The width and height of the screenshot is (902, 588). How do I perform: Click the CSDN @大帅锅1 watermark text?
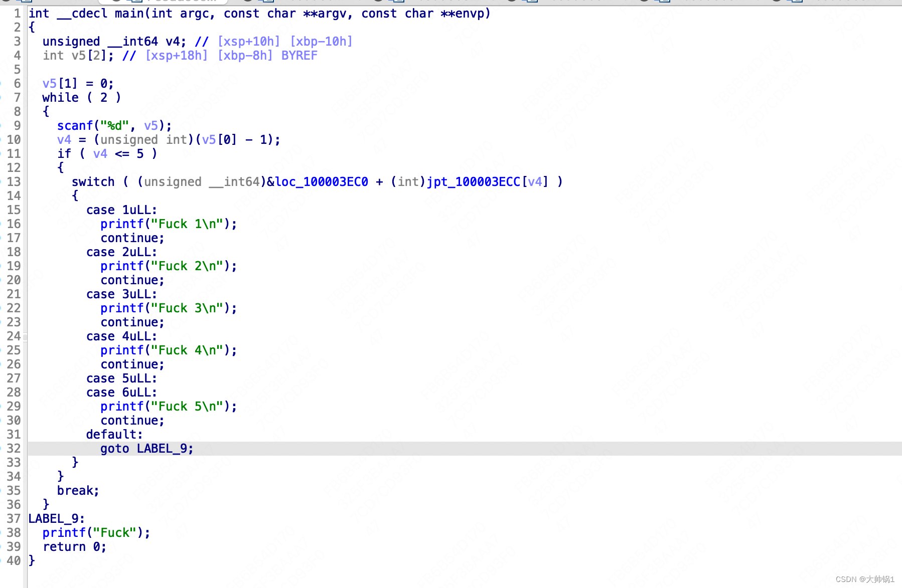click(x=865, y=578)
